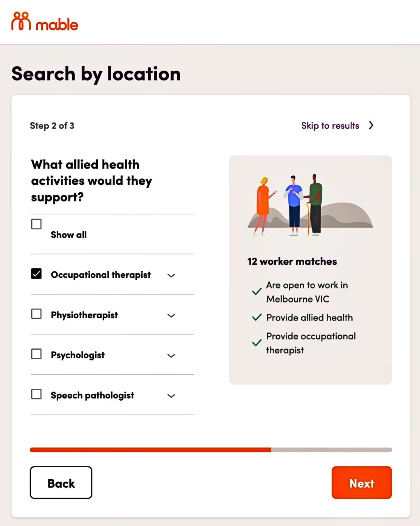Viewport: 420px width, 526px height.
Task: Click the Skip to results link
Action: (x=330, y=126)
